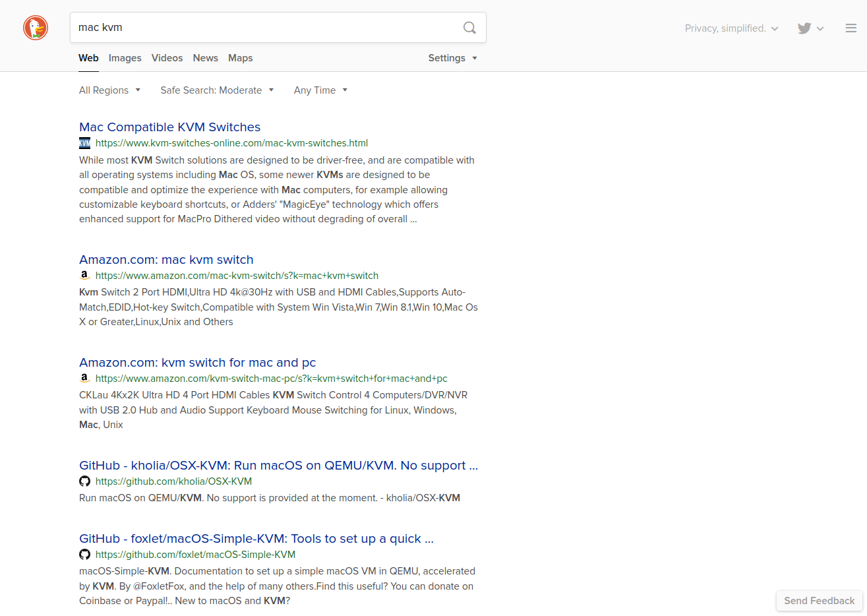867x616 pixels.
Task: Click the snippet starting 'CKLau 4Kx2K Ultra HD'
Action: (274, 410)
